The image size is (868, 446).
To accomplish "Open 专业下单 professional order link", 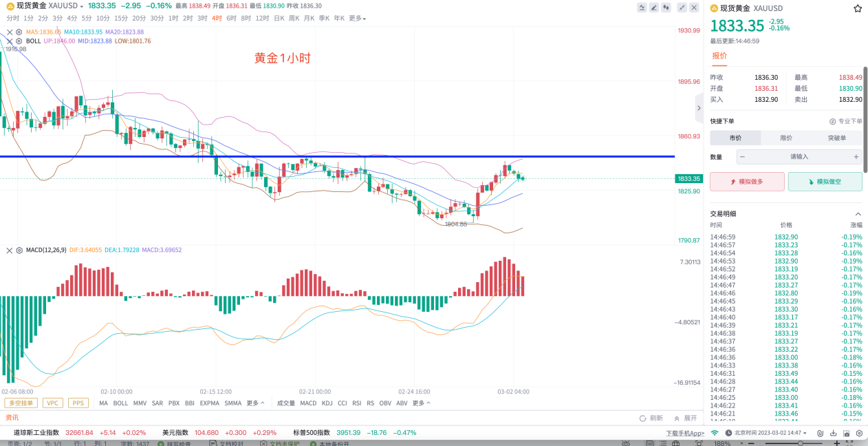I will tap(845, 121).
